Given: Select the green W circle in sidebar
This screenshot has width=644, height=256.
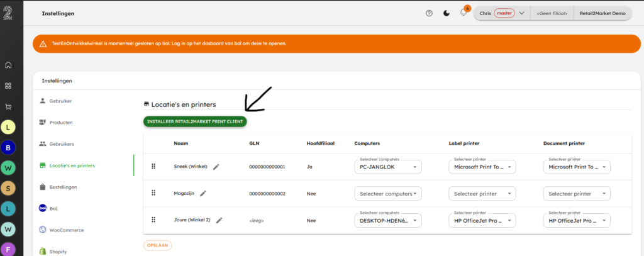Looking at the screenshot, I should coord(8,168).
